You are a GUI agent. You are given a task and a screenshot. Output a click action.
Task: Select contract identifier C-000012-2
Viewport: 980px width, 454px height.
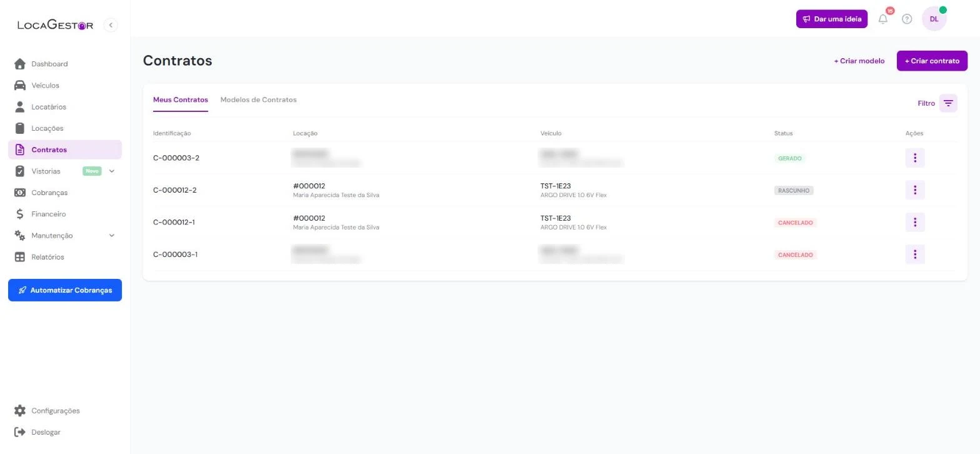(x=175, y=190)
